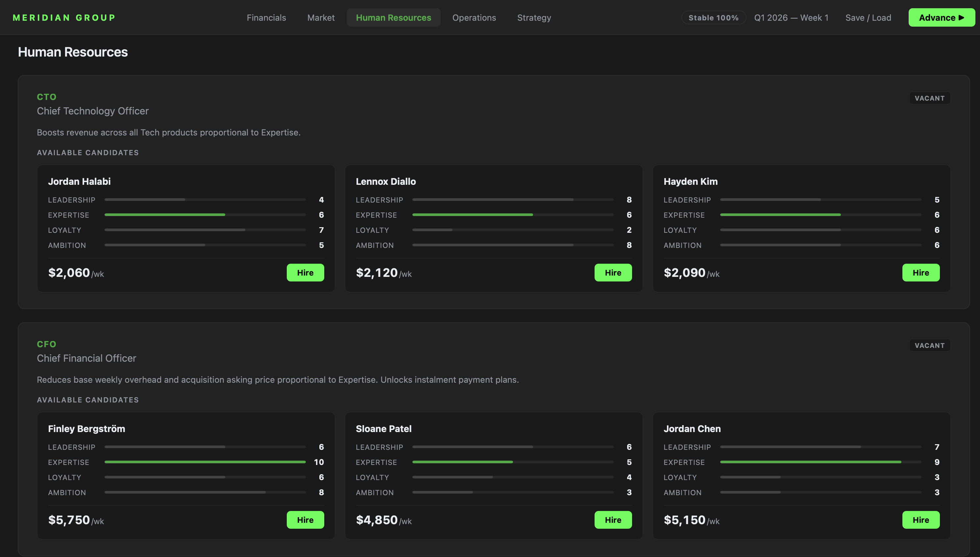Click the CFO section VACANT badge
Viewport: 980px width, 557px height.
pyautogui.click(x=929, y=345)
